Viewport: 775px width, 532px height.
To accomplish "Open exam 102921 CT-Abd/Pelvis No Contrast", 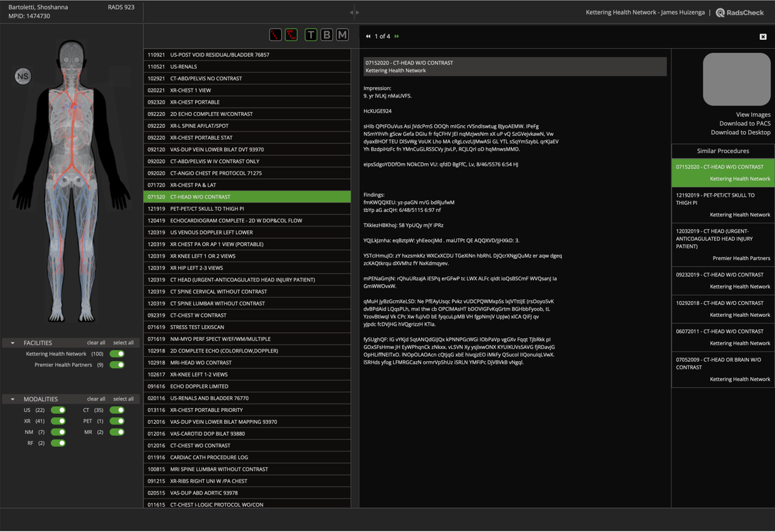I will [247, 78].
